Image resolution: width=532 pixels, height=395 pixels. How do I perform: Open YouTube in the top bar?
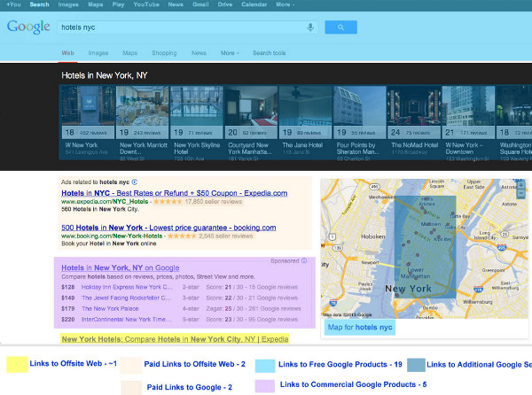pyautogui.click(x=146, y=4)
